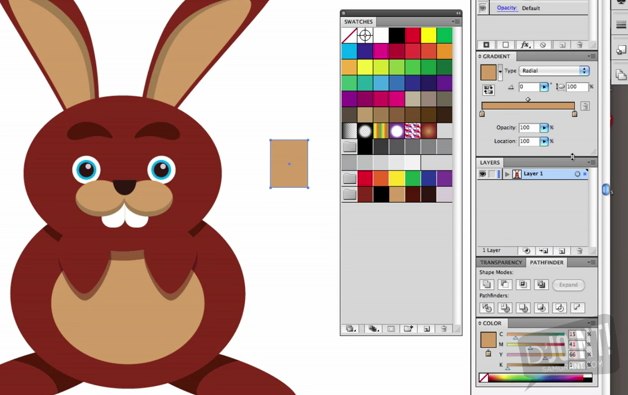Click the Unite shape mode icon
This screenshot has height=395, width=628.
click(487, 284)
